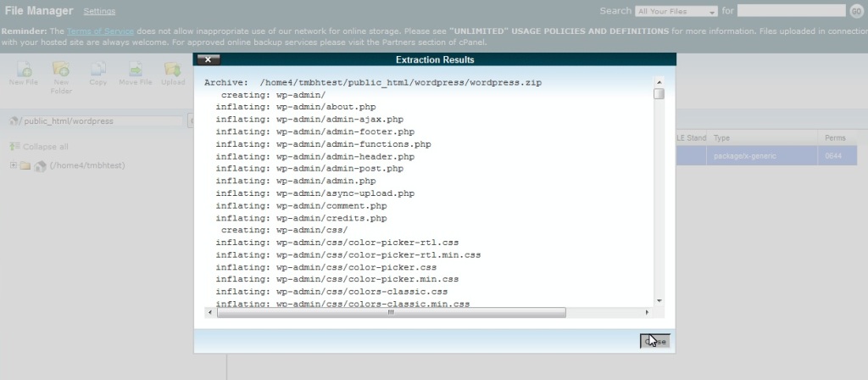Viewport: 868px width, 380px height.
Task: Collapse all folders in the tree
Action: pos(46,147)
